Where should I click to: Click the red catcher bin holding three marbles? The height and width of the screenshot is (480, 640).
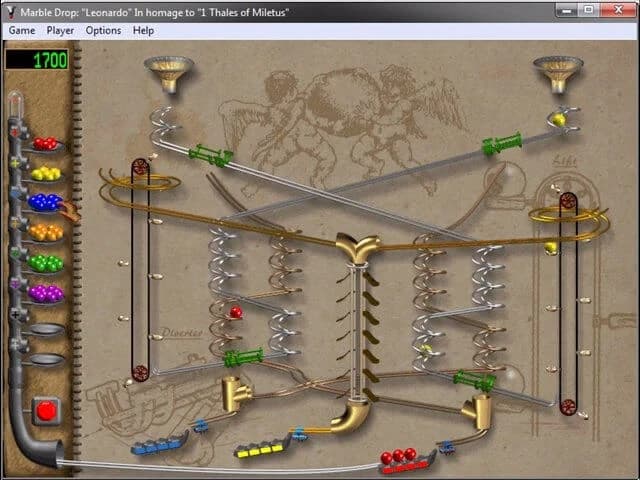click(x=406, y=460)
